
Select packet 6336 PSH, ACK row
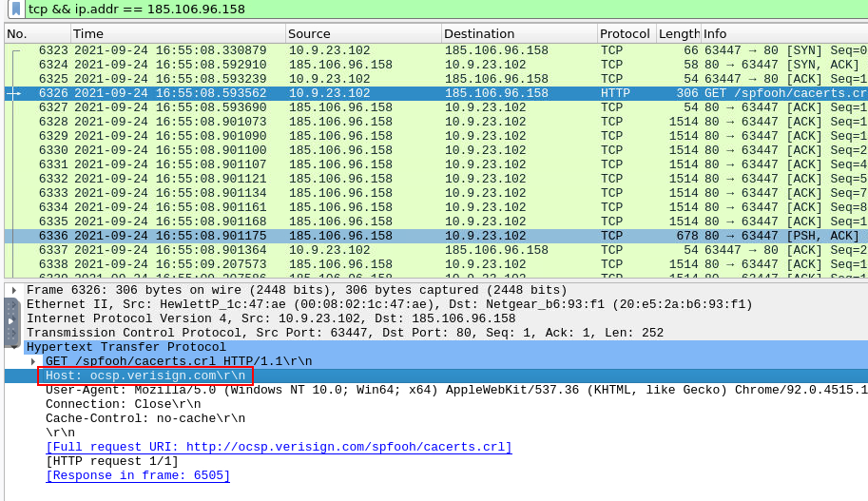[436, 236]
